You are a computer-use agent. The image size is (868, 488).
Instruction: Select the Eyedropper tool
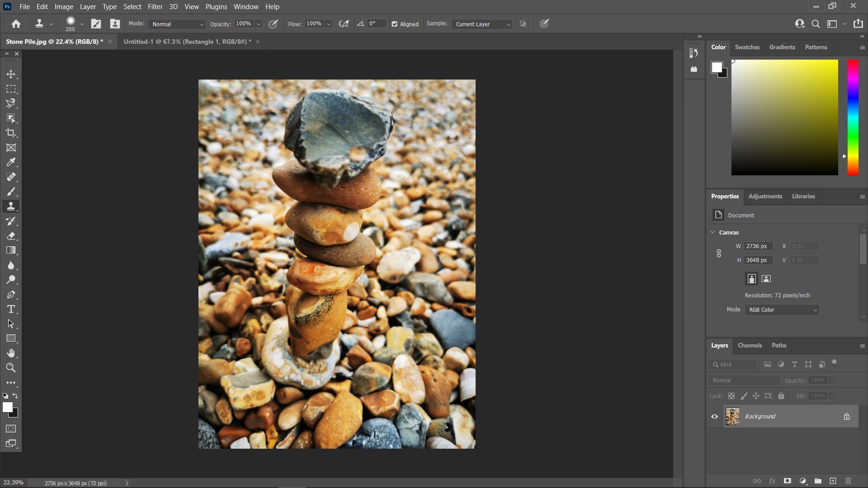tap(11, 161)
